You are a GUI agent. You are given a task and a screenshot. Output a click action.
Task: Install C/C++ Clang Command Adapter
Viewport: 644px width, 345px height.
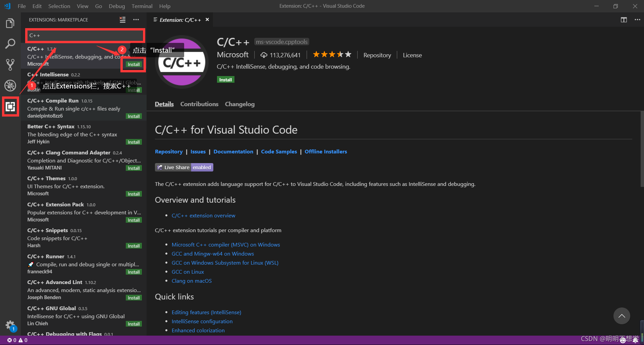[x=133, y=168]
